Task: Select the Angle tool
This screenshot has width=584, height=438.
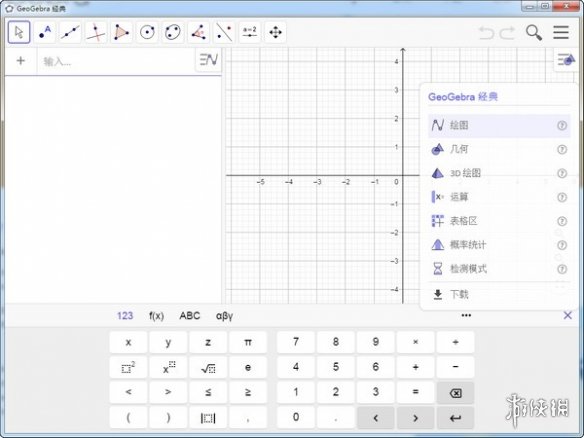Action: pyautogui.click(x=199, y=32)
